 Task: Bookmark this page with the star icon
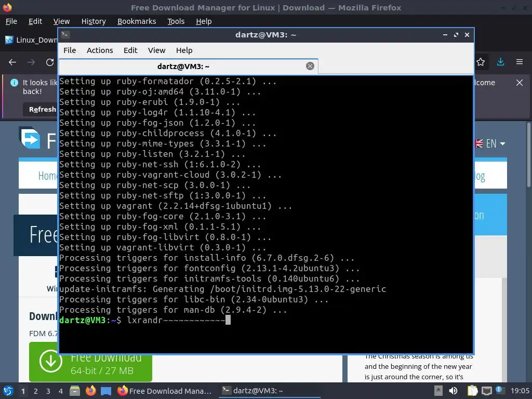pyautogui.click(x=481, y=62)
